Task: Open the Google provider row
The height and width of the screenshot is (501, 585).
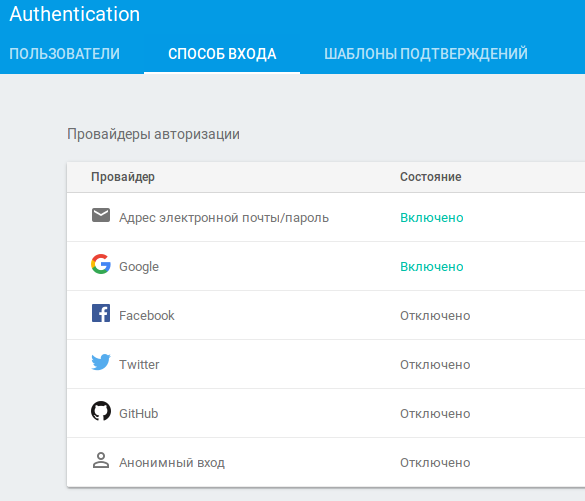Action: coord(326,266)
